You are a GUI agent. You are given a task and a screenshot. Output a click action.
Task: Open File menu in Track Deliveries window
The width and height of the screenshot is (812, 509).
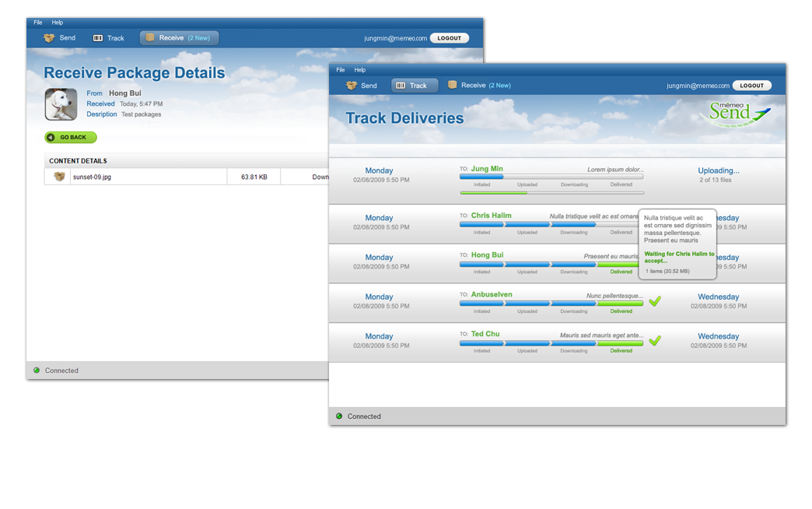coord(341,70)
